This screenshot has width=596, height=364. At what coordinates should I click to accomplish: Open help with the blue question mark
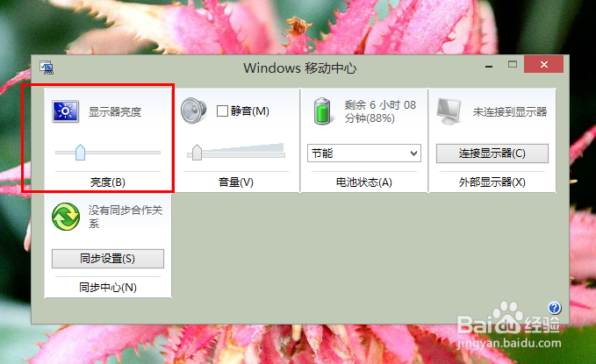[554, 308]
